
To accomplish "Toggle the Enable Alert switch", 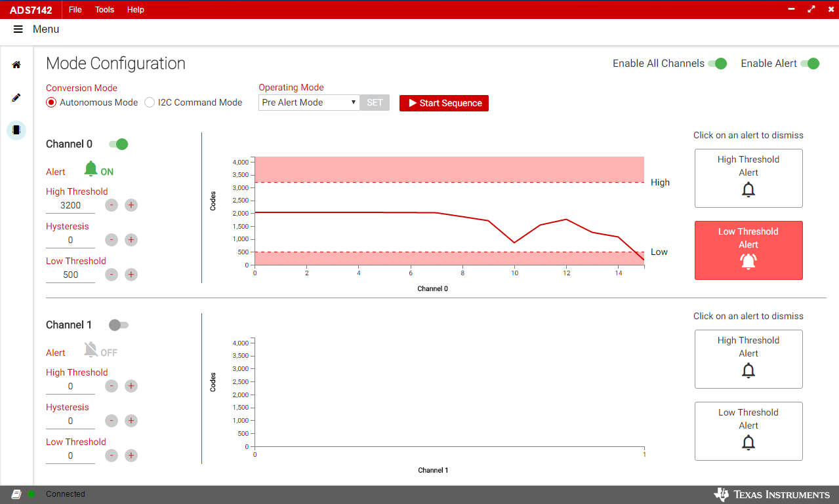I will 810,64.
